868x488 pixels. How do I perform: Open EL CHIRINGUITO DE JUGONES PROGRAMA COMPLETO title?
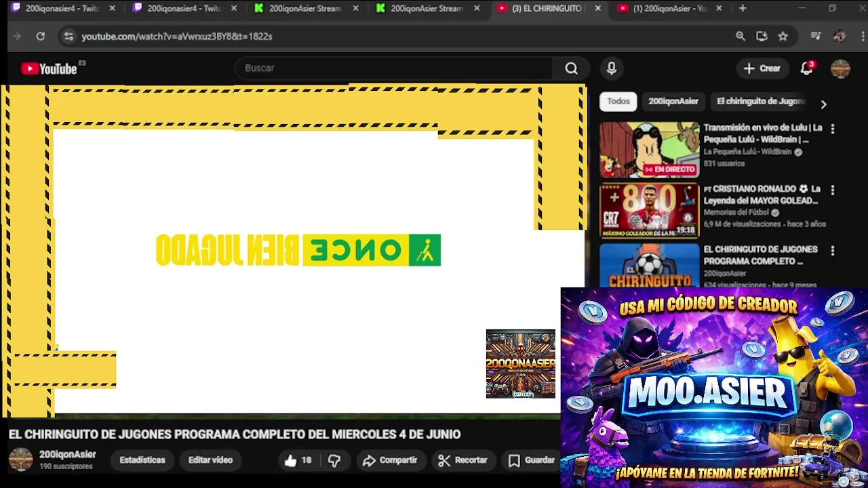coord(761,256)
